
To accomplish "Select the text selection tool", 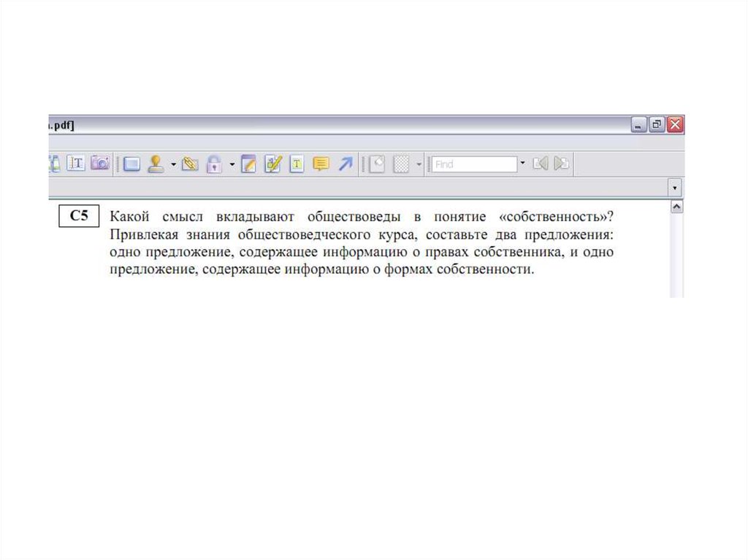I will click(76, 164).
